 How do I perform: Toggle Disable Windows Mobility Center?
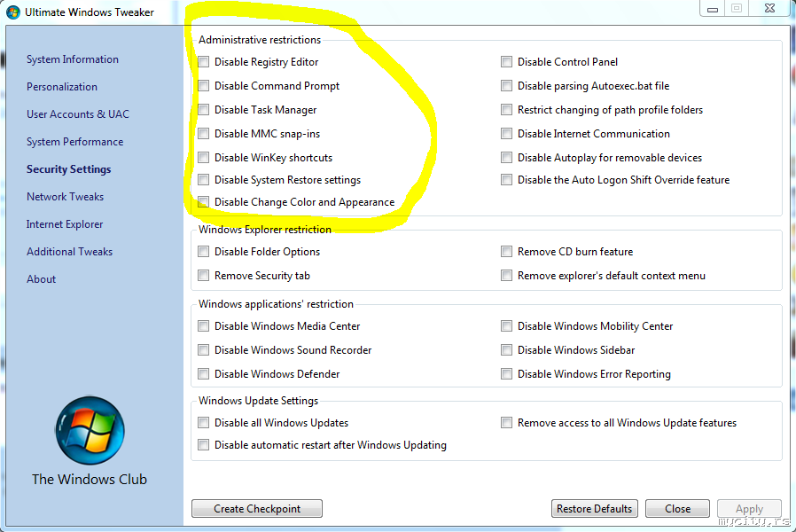tap(507, 326)
